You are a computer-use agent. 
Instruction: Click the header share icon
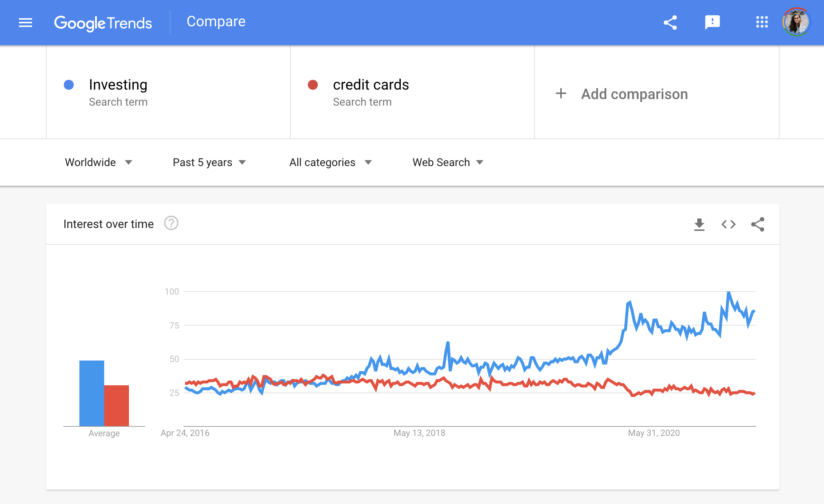click(x=670, y=23)
